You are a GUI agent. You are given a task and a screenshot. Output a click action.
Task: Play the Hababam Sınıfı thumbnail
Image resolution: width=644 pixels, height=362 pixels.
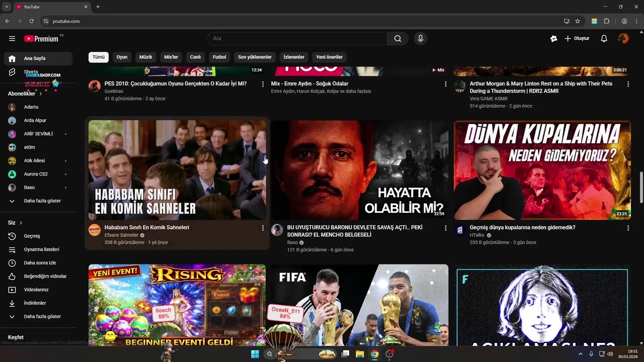[x=177, y=170]
